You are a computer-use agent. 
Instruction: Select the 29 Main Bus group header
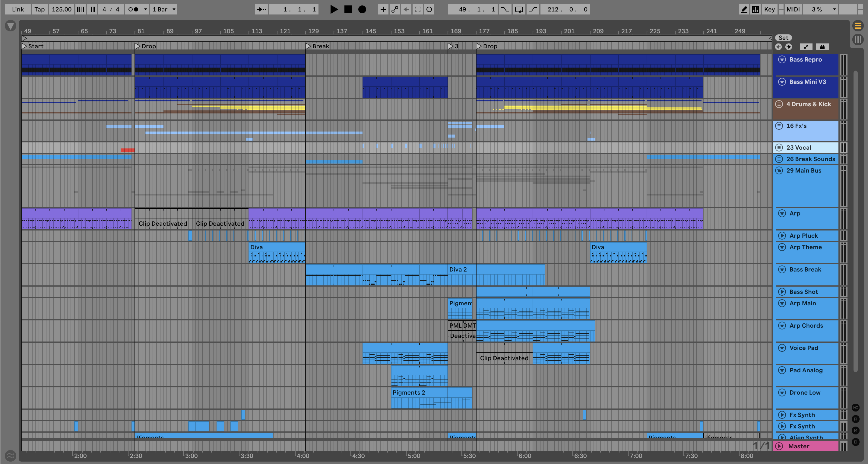coord(806,186)
